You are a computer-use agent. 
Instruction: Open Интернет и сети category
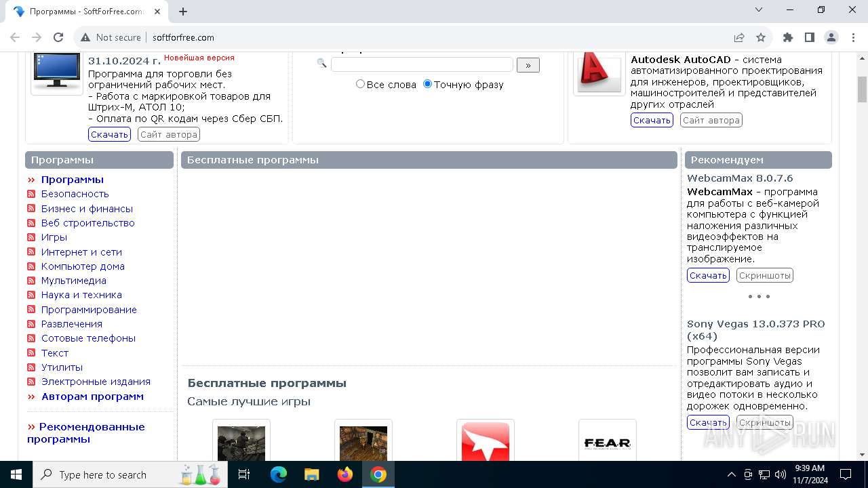pos(81,252)
